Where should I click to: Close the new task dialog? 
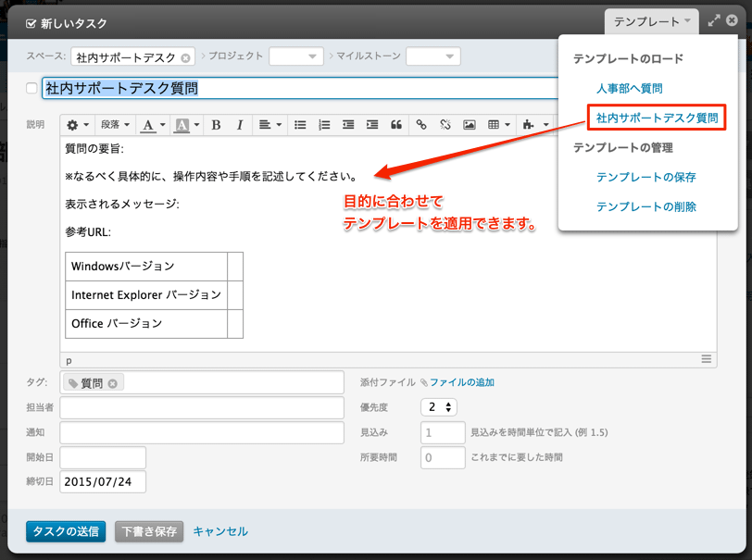(x=732, y=20)
